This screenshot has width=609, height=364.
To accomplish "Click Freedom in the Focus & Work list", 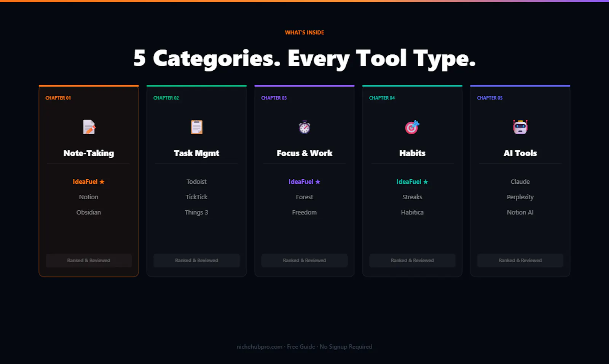I will click(304, 212).
